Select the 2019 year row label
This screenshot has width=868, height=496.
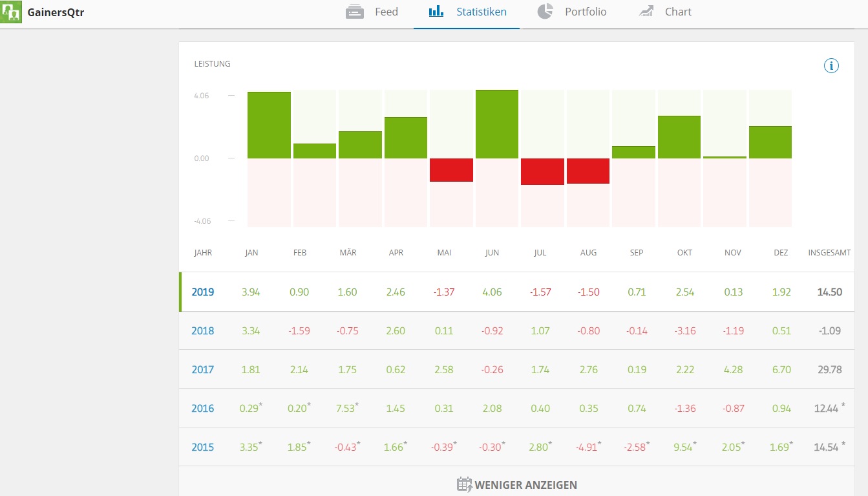[x=202, y=292]
